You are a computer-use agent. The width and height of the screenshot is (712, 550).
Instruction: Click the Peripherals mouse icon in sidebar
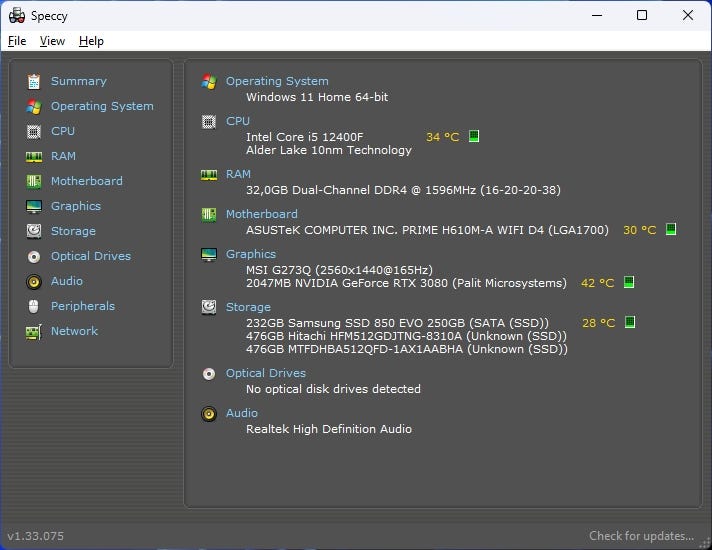34,307
